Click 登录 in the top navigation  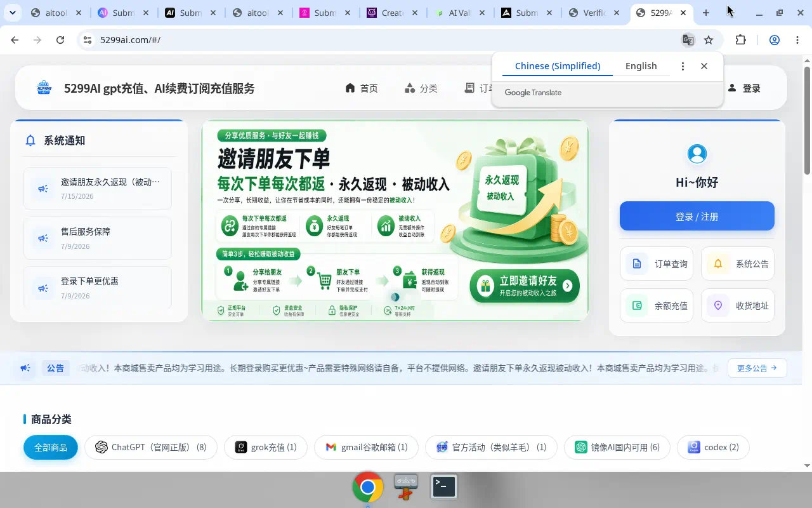744,88
